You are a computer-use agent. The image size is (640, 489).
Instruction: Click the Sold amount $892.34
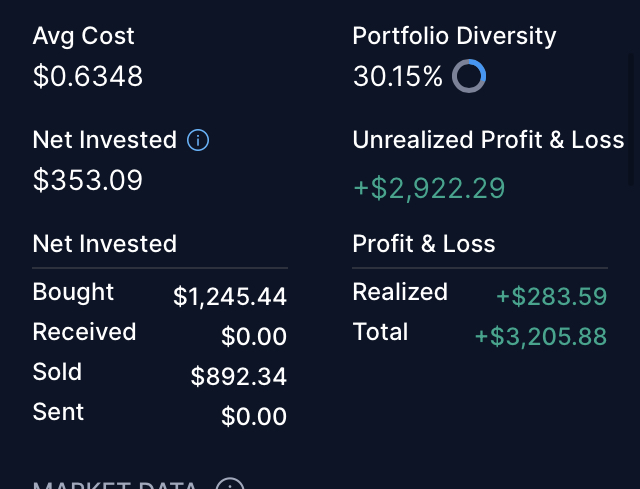(x=239, y=376)
